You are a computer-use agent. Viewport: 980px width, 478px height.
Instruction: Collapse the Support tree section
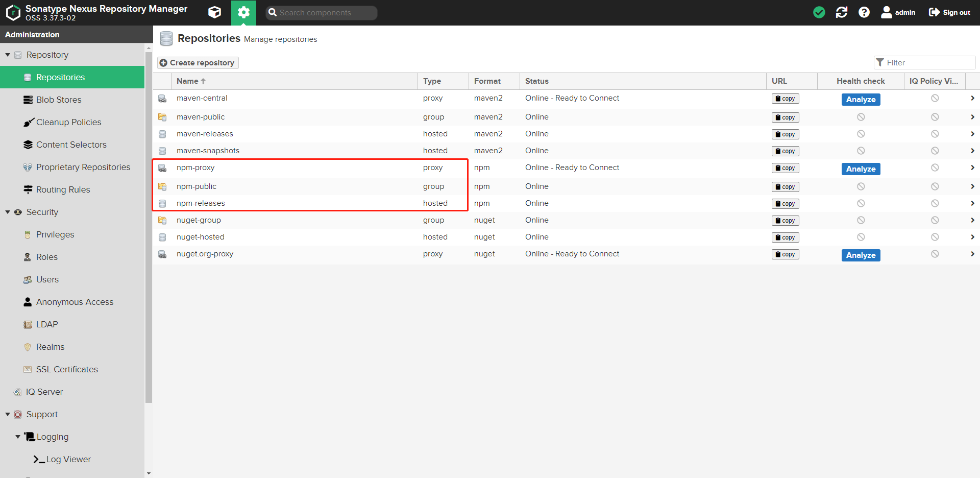pyautogui.click(x=8, y=414)
